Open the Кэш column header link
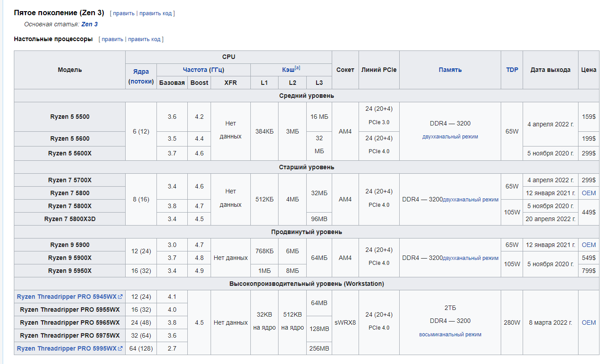Image resolution: width=604 pixels, height=364 pixels. [288, 70]
